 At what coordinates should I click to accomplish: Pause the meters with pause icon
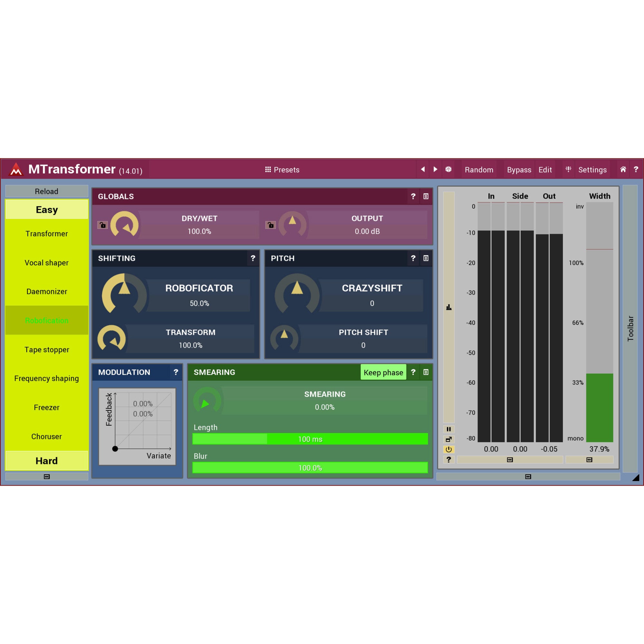(x=449, y=429)
